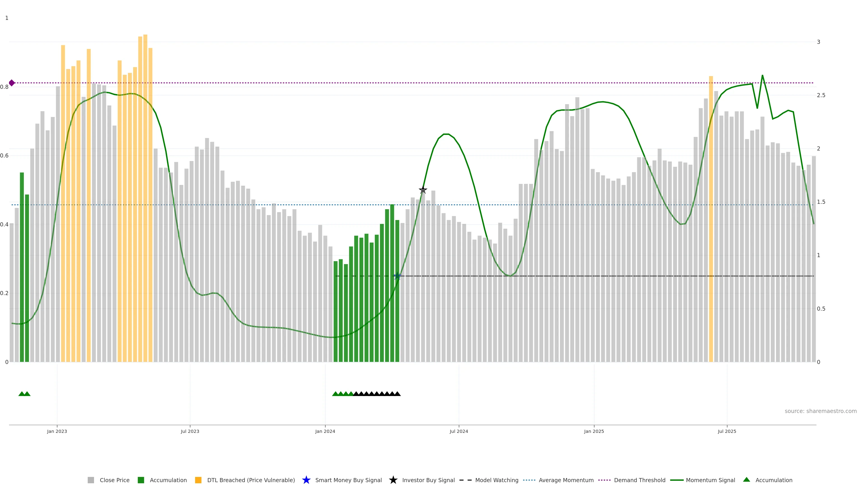The width and height of the screenshot is (868, 488).
Task: Click the Jan 2023 x-axis label
Action: coord(57,431)
